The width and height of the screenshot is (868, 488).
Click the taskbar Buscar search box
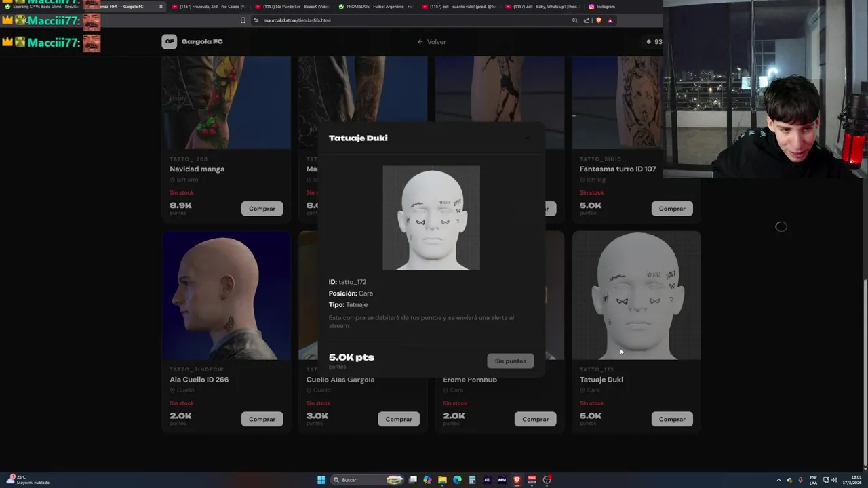[x=368, y=480]
